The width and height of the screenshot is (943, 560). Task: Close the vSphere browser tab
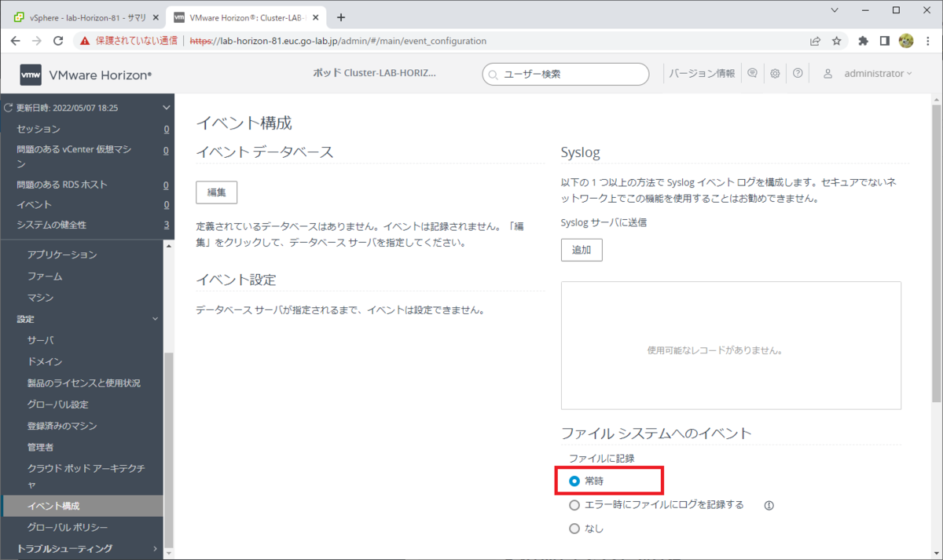pyautogui.click(x=156, y=17)
